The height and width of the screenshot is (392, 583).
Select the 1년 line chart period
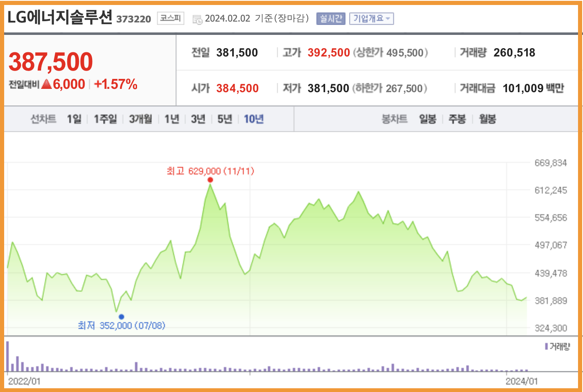click(172, 119)
